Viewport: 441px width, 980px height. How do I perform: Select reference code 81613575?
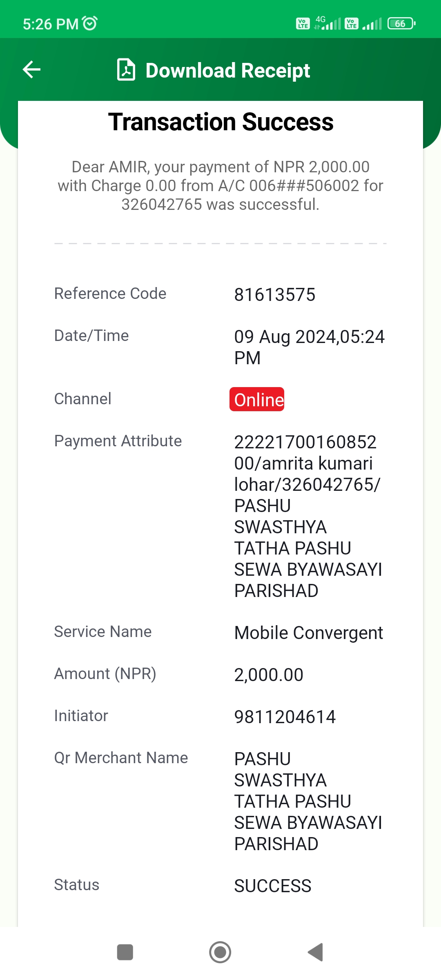(x=275, y=295)
